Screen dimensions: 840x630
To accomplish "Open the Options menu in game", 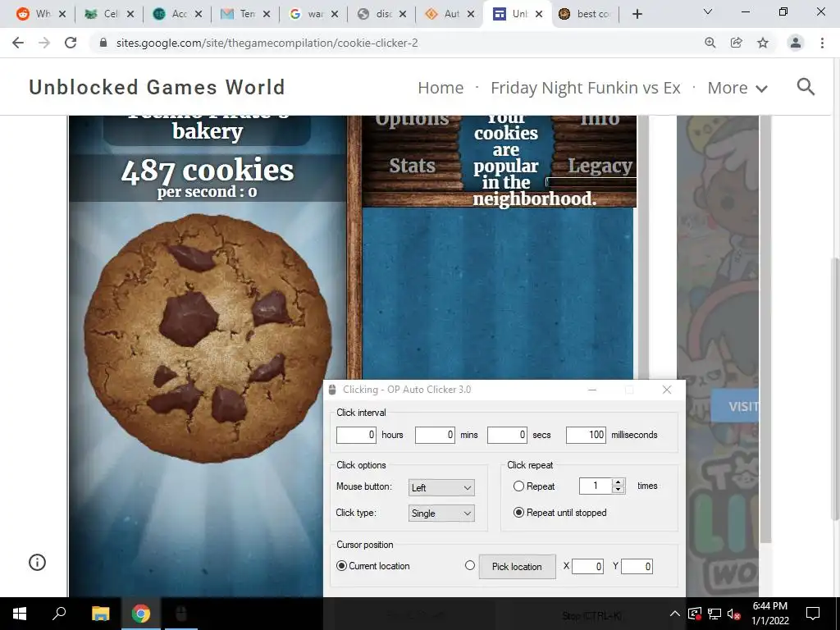I will tap(412, 119).
